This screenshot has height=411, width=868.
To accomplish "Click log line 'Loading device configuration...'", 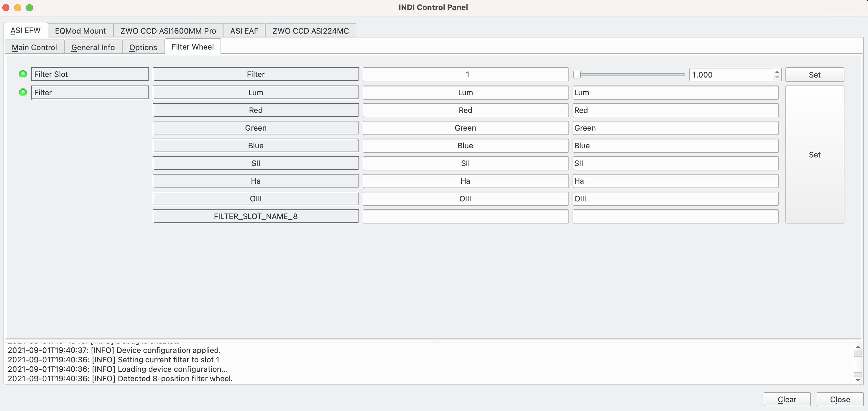I will 118,369.
